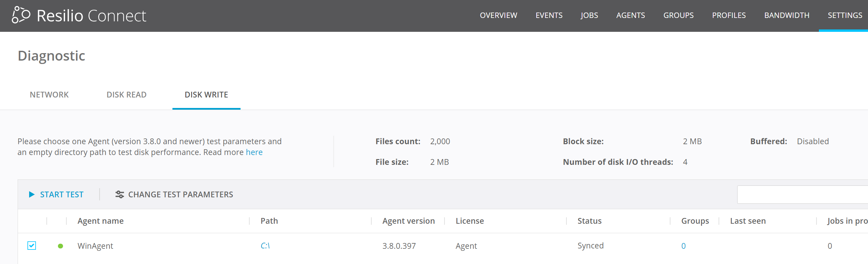Click the Change Test Parameters sliders icon

tap(120, 194)
